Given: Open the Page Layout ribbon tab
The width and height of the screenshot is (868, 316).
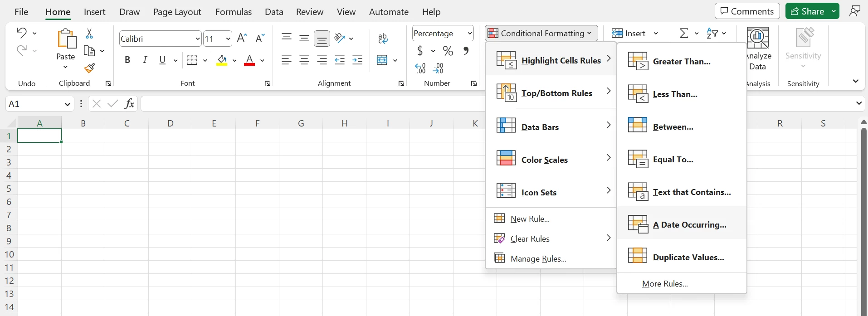Looking at the screenshot, I should point(177,12).
